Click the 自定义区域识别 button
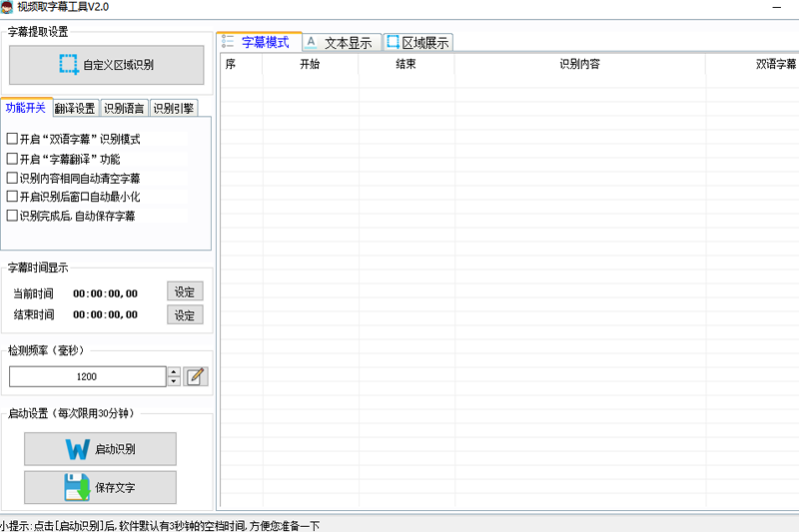This screenshot has width=799, height=532. click(x=107, y=65)
